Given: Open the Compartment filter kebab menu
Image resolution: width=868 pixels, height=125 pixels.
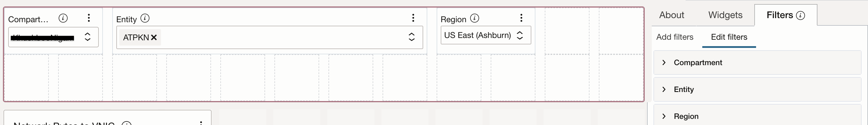Looking at the screenshot, I should click(x=89, y=18).
